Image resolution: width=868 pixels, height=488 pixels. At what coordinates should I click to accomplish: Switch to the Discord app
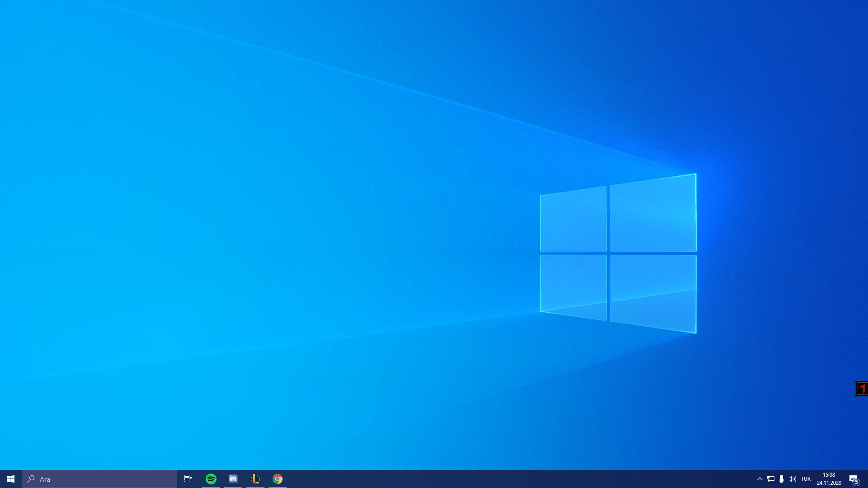[233, 479]
